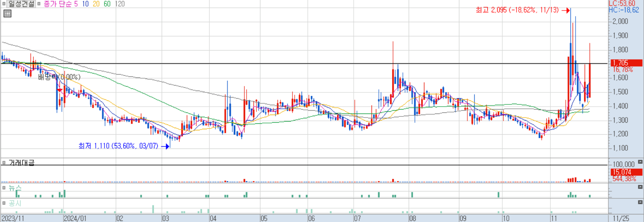
Task: Select the 5-day moving average legend
Action: (x=76, y=4)
